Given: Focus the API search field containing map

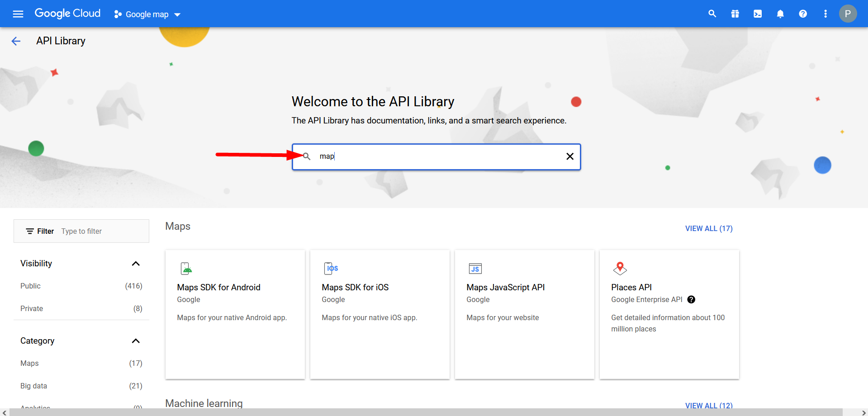Looking at the screenshot, I should (x=436, y=157).
